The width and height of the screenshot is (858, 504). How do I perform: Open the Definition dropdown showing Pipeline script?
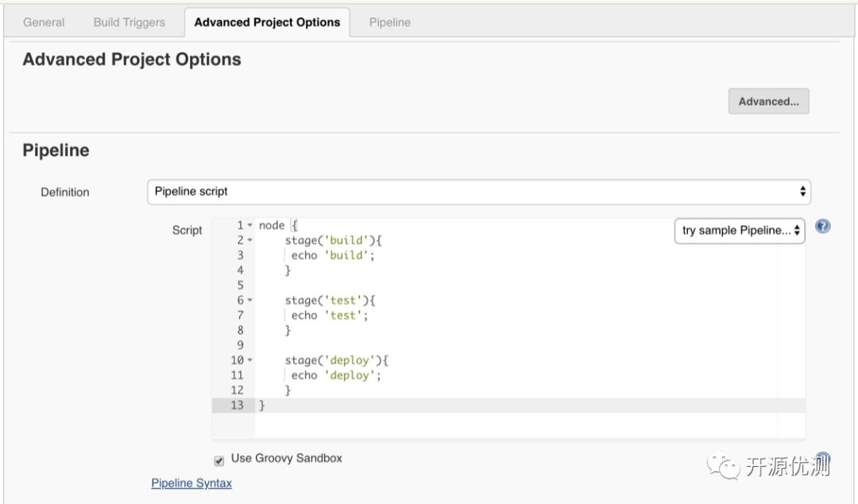(x=479, y=191)
